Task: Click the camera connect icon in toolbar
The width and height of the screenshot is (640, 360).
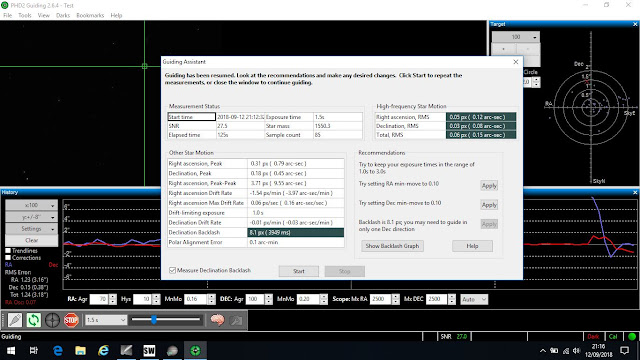Action: coord(15,320)
